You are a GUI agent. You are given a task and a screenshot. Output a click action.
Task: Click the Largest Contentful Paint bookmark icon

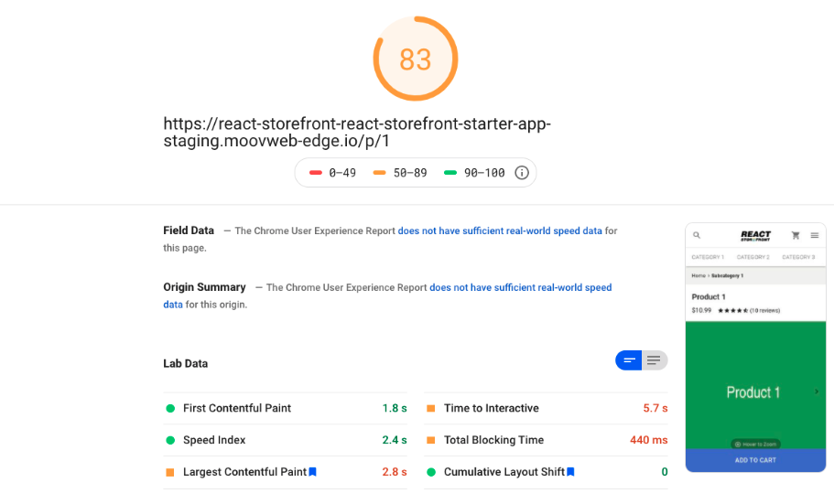pos(313,472)
